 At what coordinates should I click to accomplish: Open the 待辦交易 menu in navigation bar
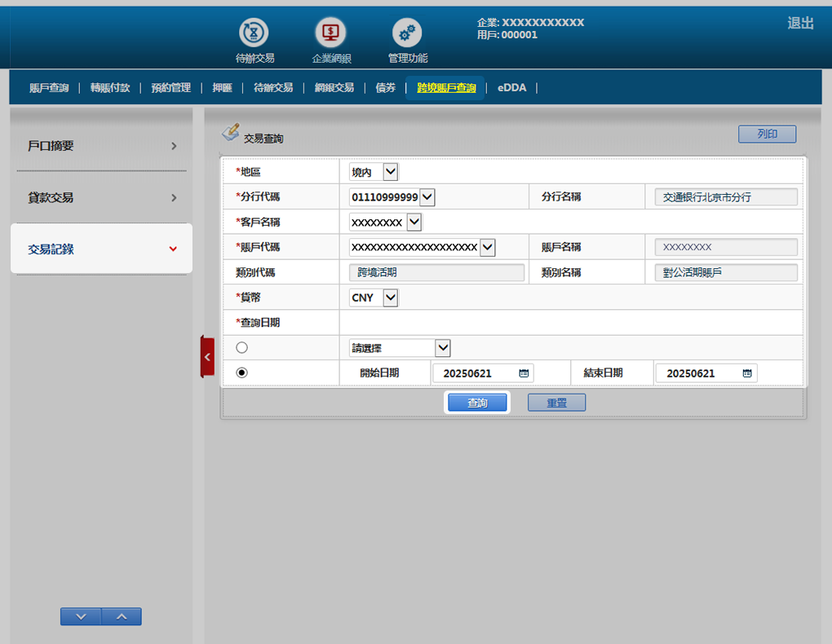tap(273, 88)
